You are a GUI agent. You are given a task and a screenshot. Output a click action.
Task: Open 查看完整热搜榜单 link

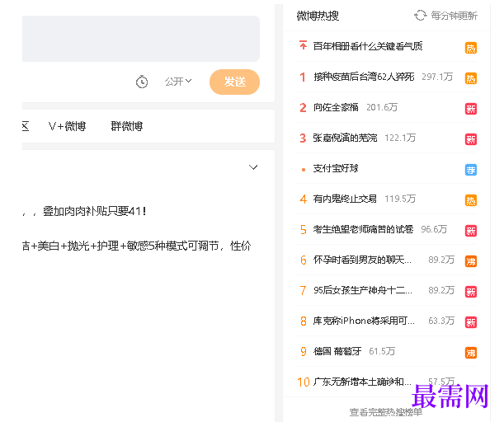coord(386,412)
